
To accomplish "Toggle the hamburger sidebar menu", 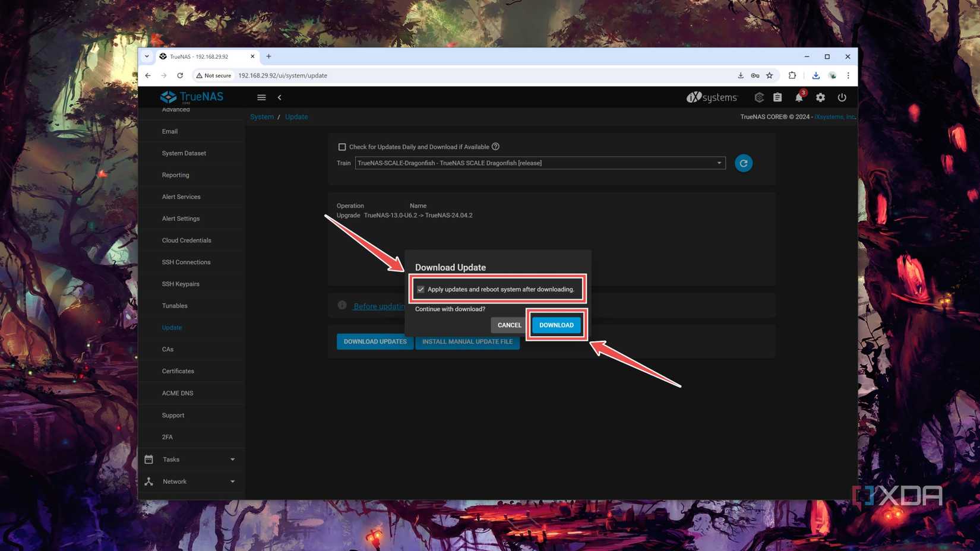I will tap(261, 97).
